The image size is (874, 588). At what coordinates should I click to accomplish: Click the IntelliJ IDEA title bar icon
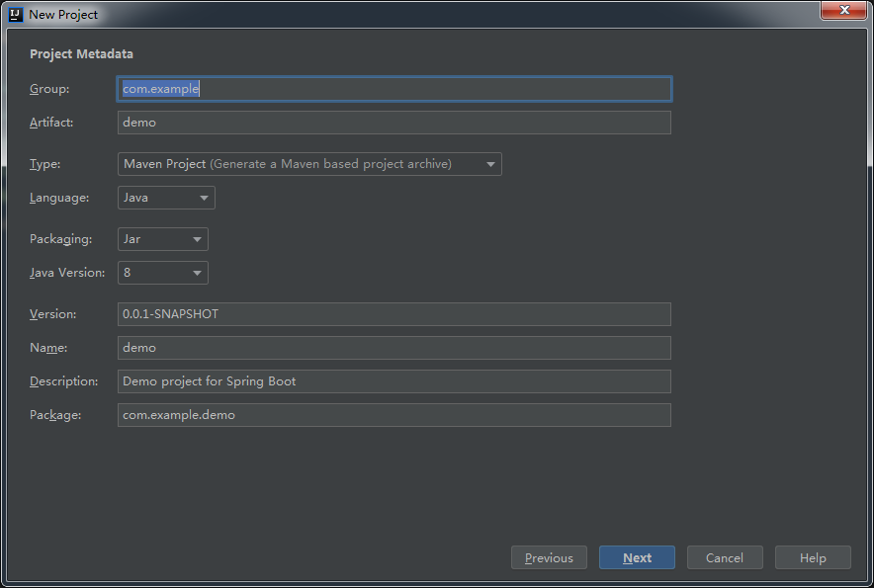[14, 14]
